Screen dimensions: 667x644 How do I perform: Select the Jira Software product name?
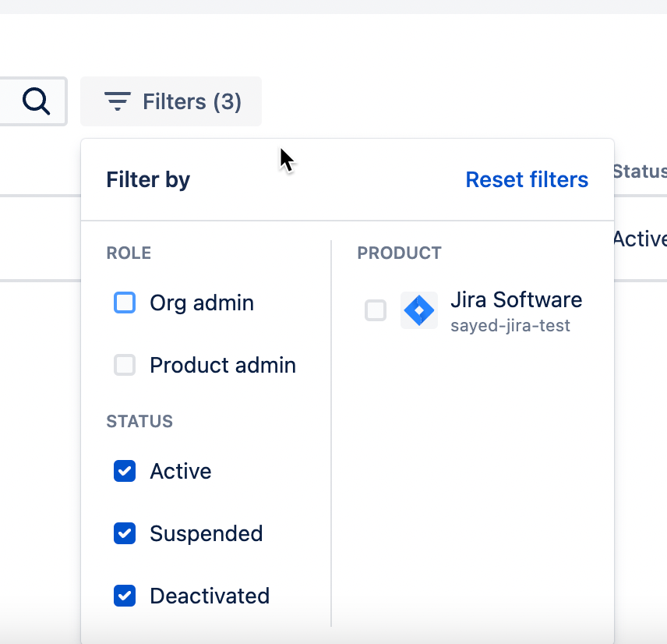point(516,299)
